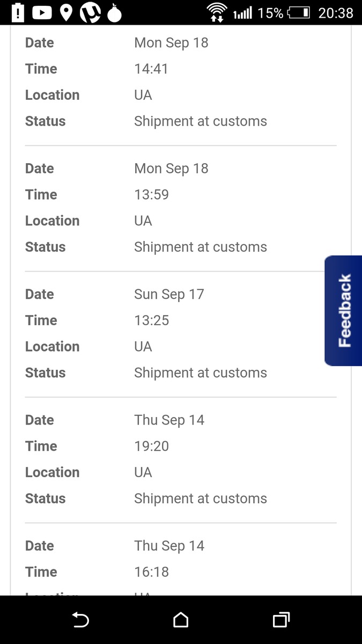Tap the 15% battery percentage text

[270, 12]
